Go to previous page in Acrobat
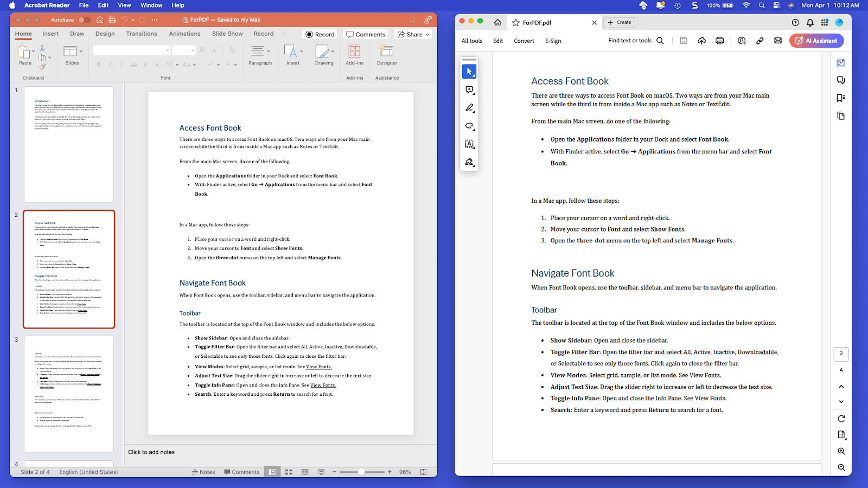This screenshot has height=488, width=868. (841, 386)
